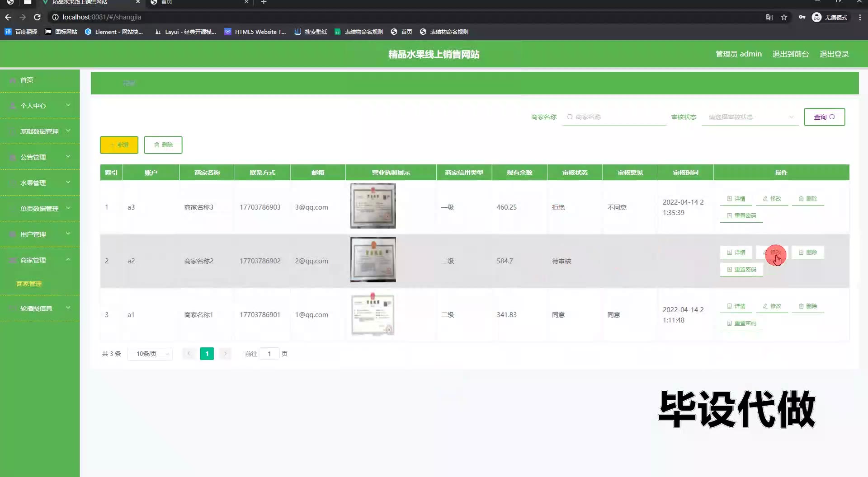Open the 审核状态 filter dropdown

pyautogui.click(x=750, y=117)
